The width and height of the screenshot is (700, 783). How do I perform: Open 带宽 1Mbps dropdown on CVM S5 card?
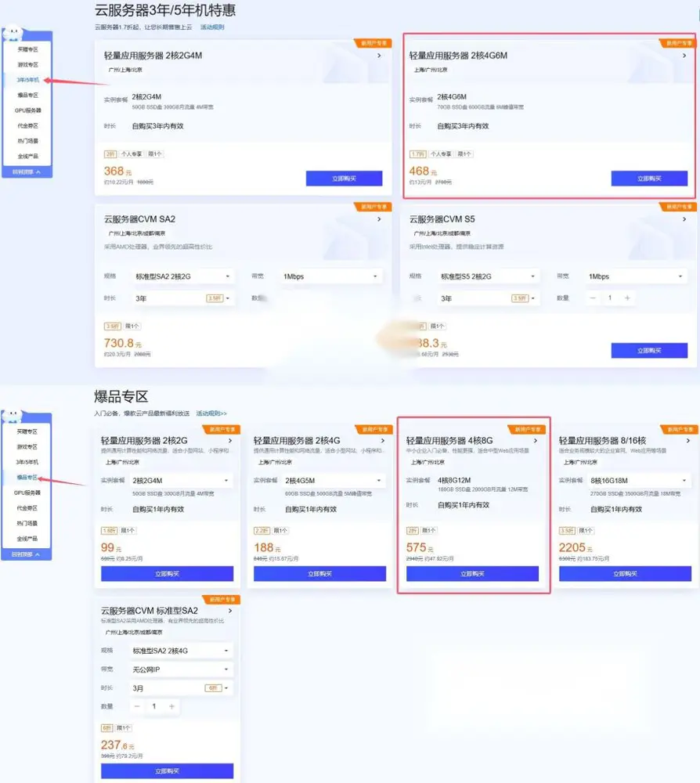click(x=636, y=276)
